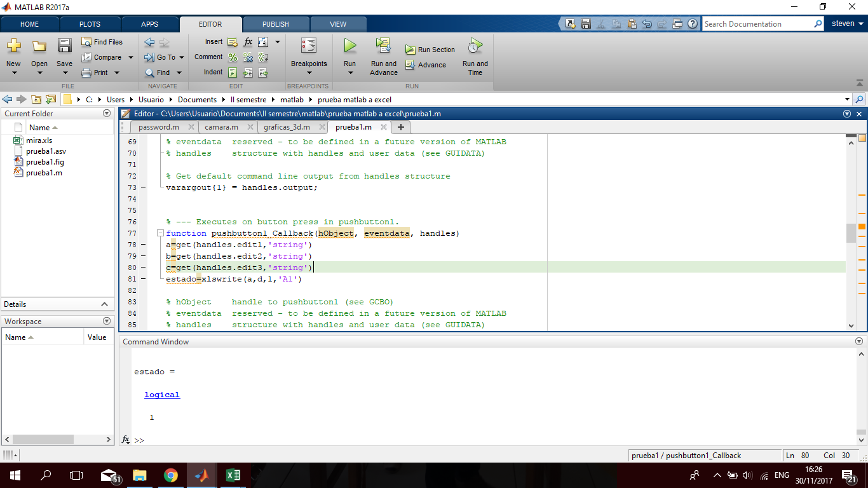Image resolution: width=868 pixels, height=488 pixels.
Task: Click the editor vertical scrollbar thumb
Action: (851, 233)
